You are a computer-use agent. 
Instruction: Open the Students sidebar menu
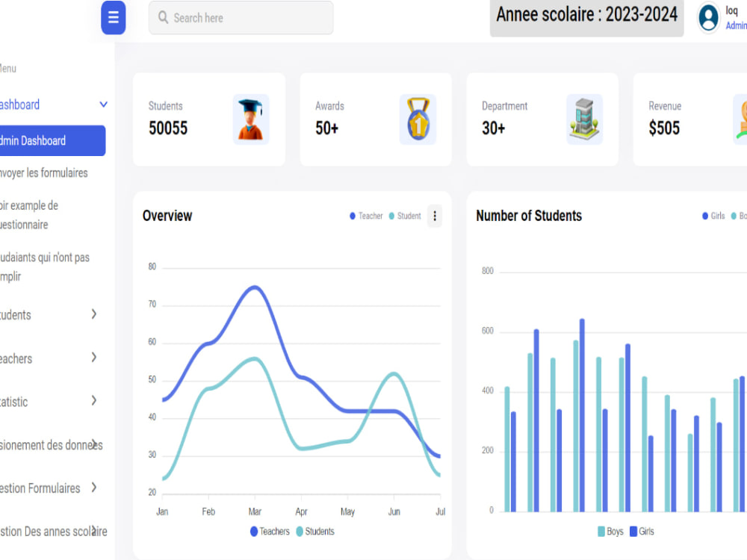click(x=15, y=315)
